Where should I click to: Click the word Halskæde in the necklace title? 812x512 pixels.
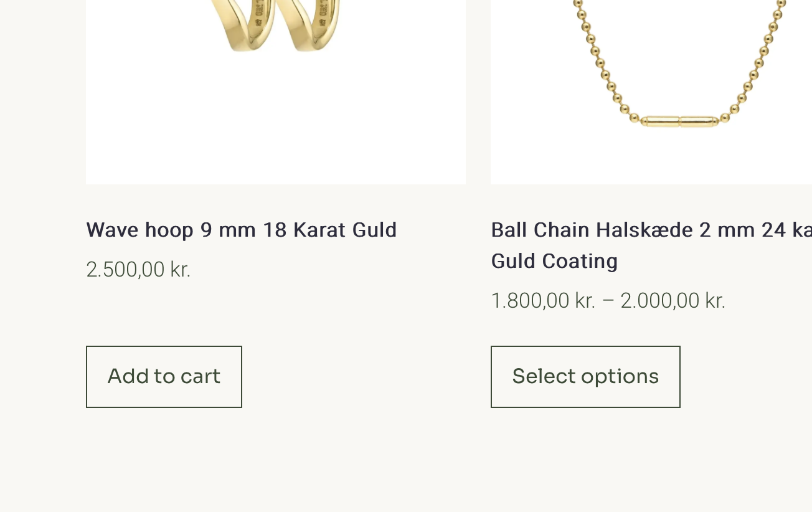(x=645, y=230)
